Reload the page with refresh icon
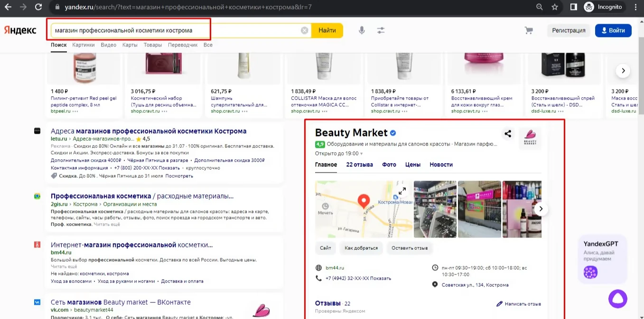Viewport: 644px width, 319px height. click(x=38, y=7)
